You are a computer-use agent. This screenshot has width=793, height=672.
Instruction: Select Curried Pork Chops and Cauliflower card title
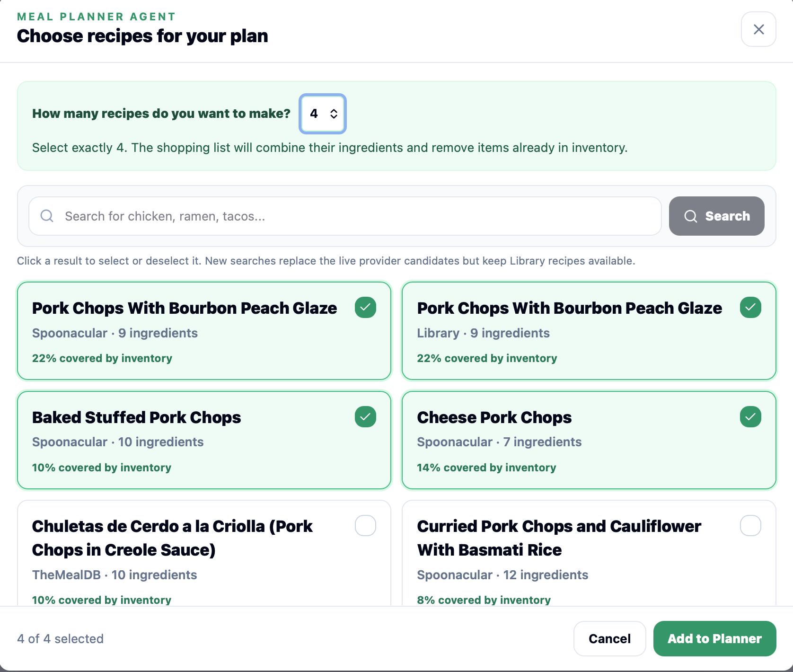[x=559, y=538]
